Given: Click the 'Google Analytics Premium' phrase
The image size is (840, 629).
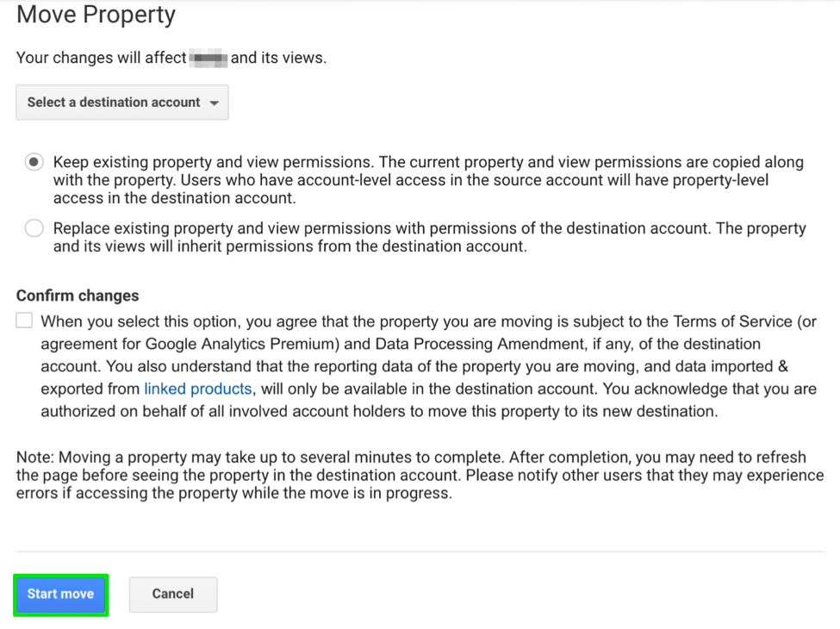Looking at the screenshot, I should point(242,344).
